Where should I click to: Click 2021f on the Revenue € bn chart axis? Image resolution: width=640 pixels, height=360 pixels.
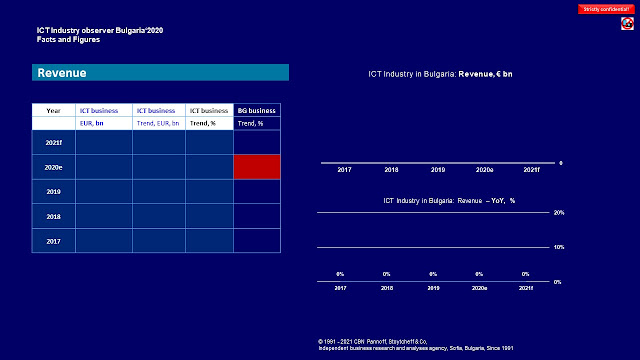coord(531,169)
